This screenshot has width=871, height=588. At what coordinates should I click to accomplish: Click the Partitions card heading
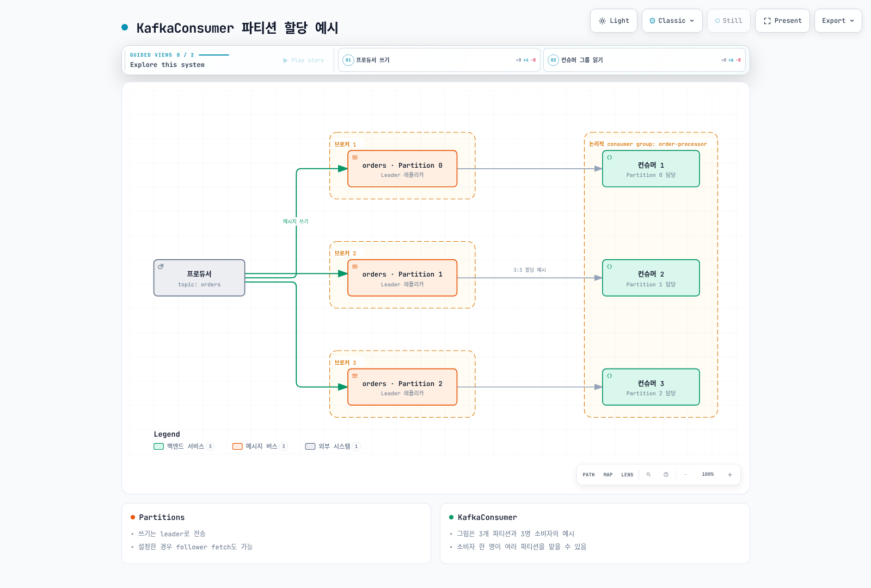click(x=162, y=517)
